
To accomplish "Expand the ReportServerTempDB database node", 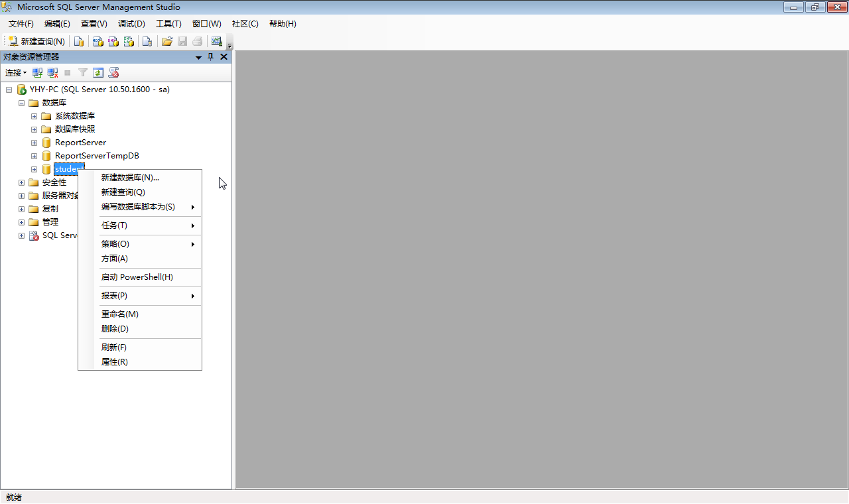I will tap(34, 156).
